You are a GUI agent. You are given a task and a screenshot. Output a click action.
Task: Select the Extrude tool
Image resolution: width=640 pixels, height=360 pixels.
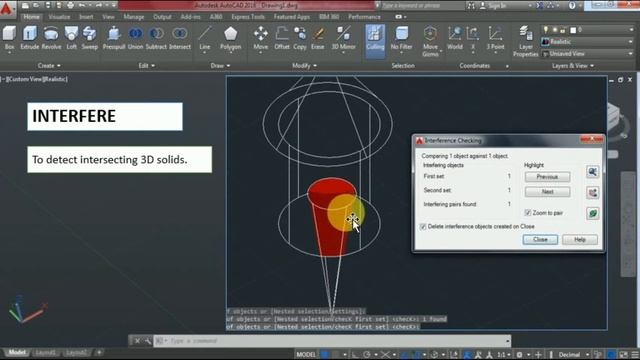pos(30,38)
